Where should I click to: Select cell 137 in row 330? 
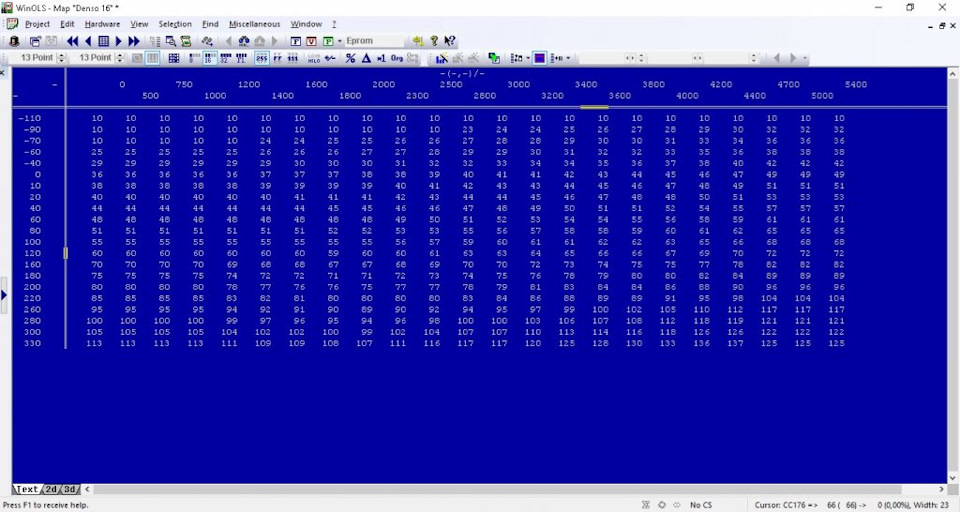[x=735, y=343]
